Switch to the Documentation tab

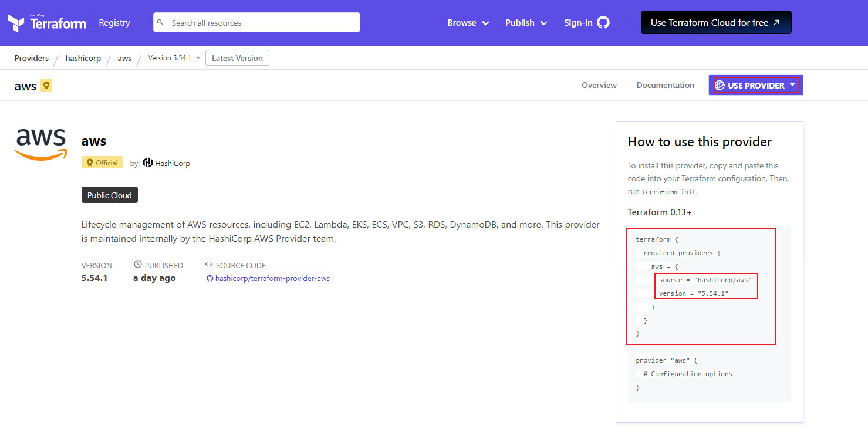point(665,86)
